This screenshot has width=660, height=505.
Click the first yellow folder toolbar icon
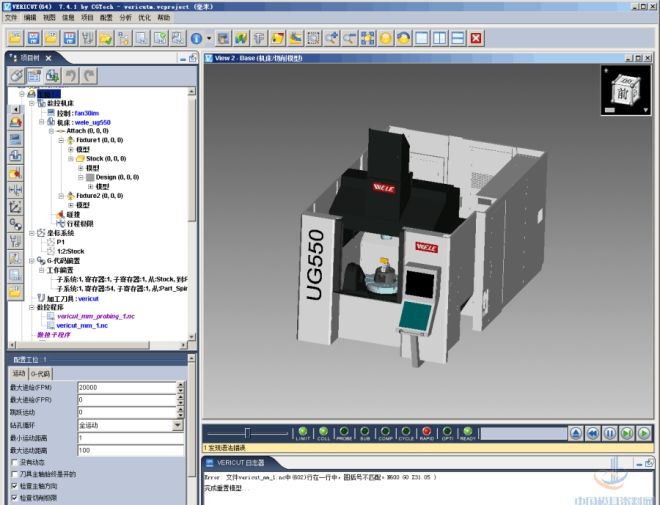[x=15, y=38]
